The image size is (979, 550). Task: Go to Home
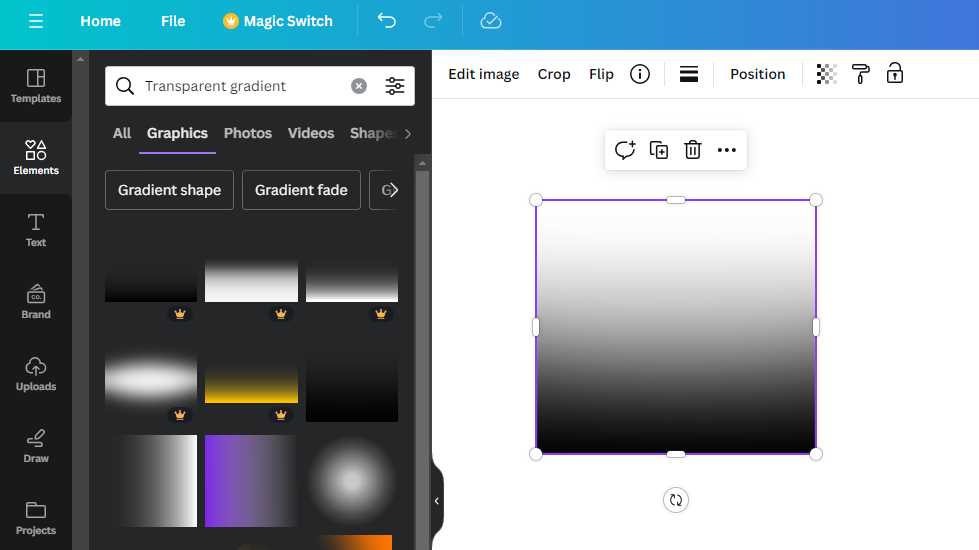coord(100,21)
